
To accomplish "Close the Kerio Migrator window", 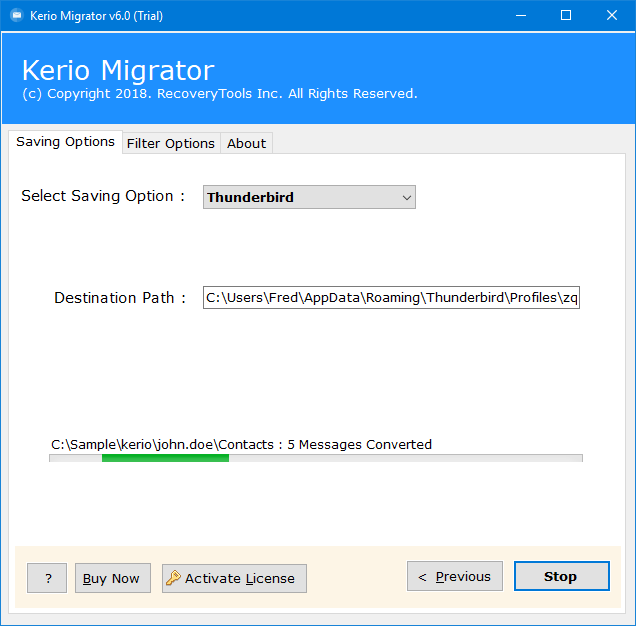I will (612, 15).
